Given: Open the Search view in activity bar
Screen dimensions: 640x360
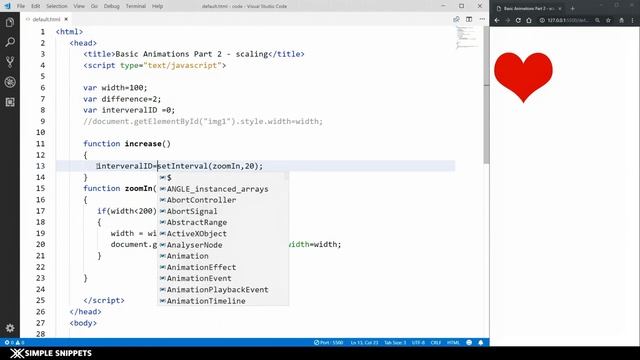Looking at the screenshot, I should point(10,42).
